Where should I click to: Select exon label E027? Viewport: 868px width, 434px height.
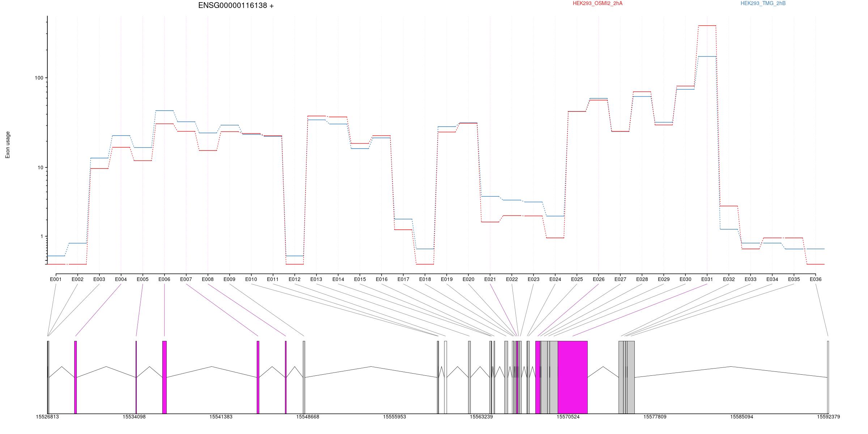[620, 279]
